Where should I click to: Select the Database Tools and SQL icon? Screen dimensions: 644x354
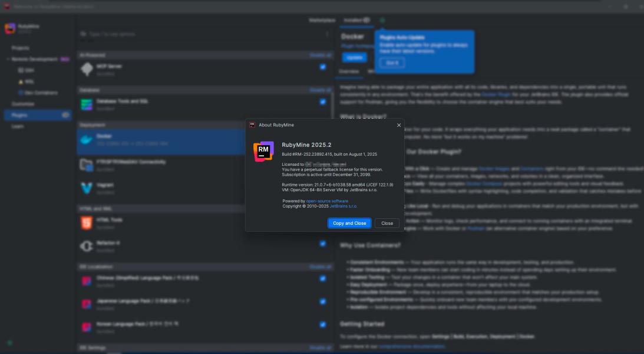(87, 104)
